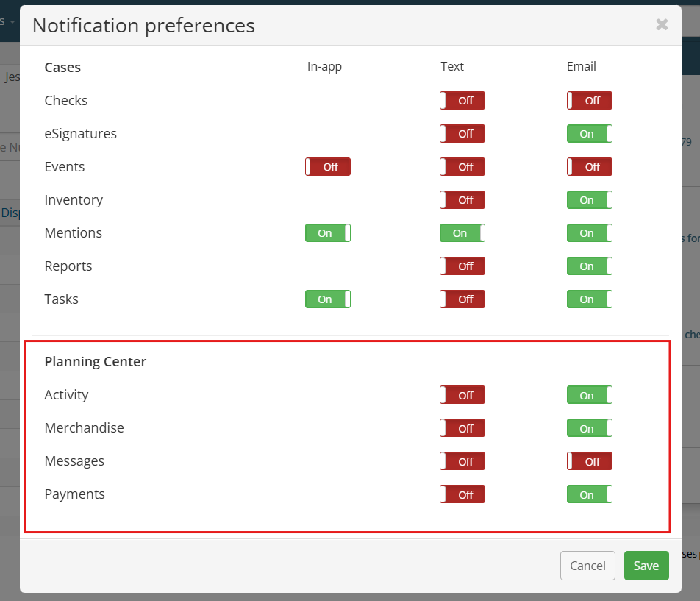The height and width of the screenshot is (601, 700).
Task: Toggle Checks Text notifications
Action: (462, 101)
